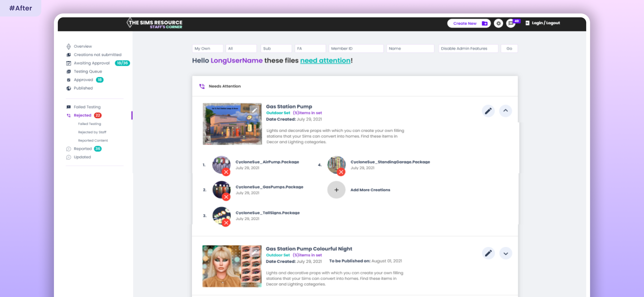The image size is (644, 297).
Task: Open Awaiting Approval in sidebar
Action: coord(92,63)
